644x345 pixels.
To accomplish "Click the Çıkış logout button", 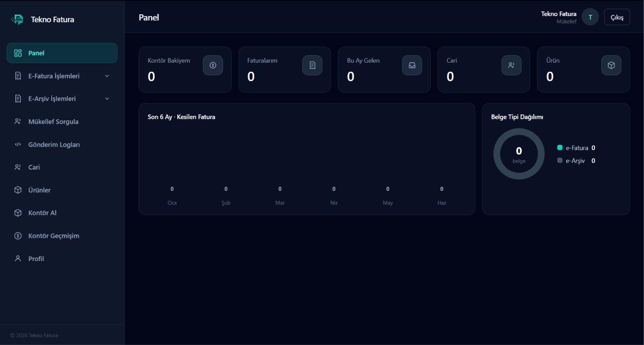I will pyautogui.click(x=617, y=17).
